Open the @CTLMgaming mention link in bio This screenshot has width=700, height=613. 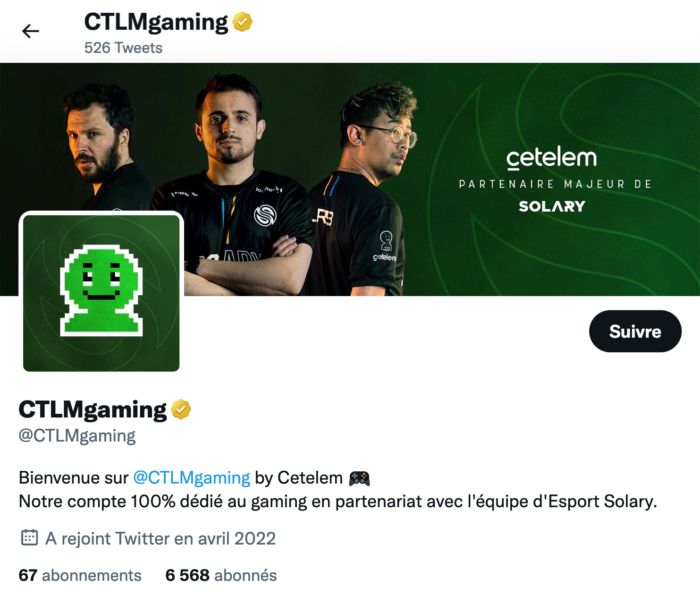192,478
